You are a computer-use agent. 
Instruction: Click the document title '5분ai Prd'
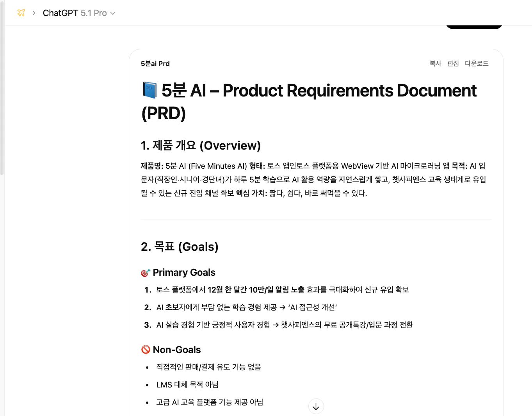(155, 64)
